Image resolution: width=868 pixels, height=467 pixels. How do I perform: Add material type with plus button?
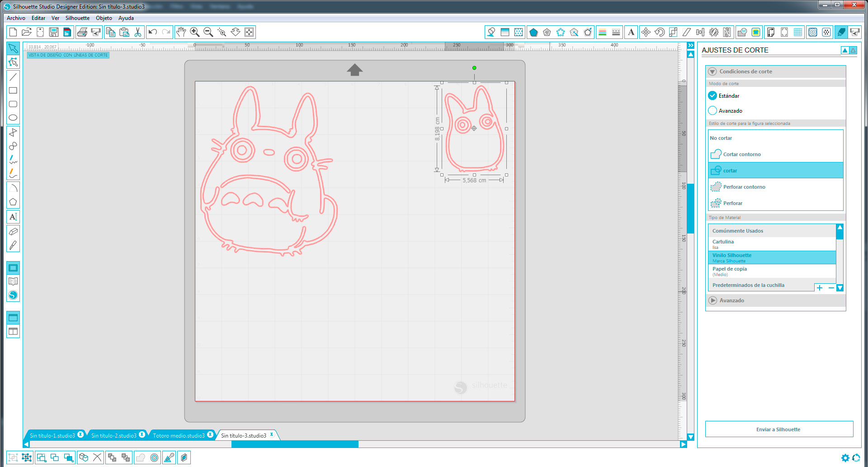click(820, 288)
